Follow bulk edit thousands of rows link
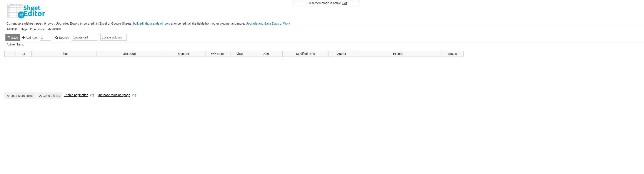The width and height of the screenshot is (644, 174). coord(152,23)
